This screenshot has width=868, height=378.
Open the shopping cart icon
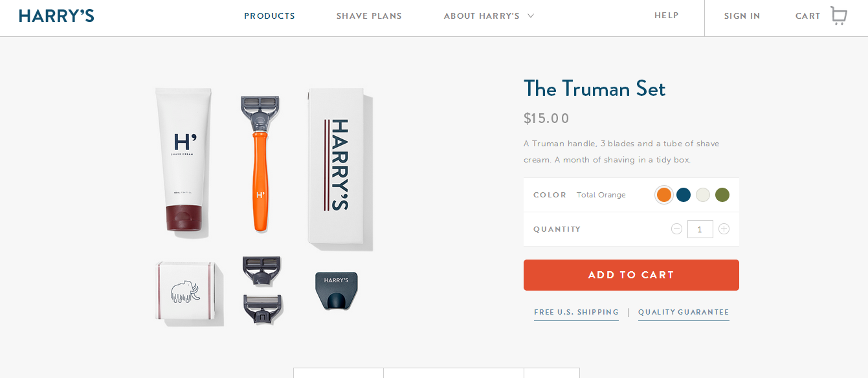(838, 16)
